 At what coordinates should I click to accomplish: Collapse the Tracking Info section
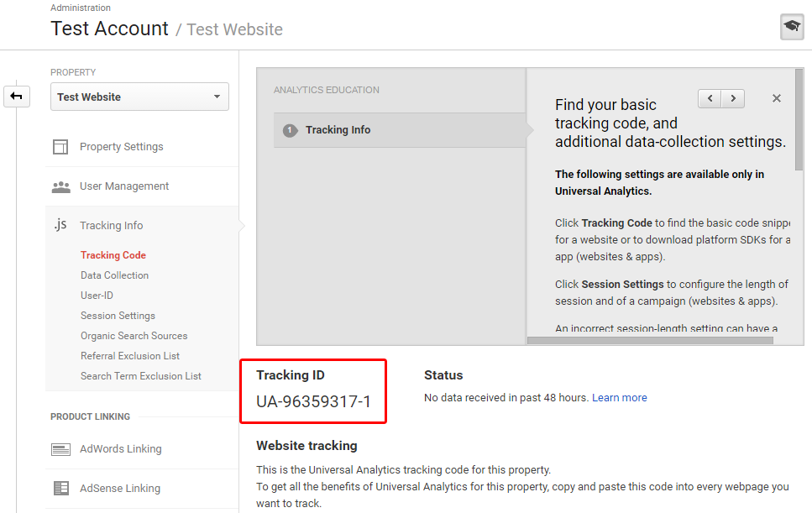click(x=112, y=225)
